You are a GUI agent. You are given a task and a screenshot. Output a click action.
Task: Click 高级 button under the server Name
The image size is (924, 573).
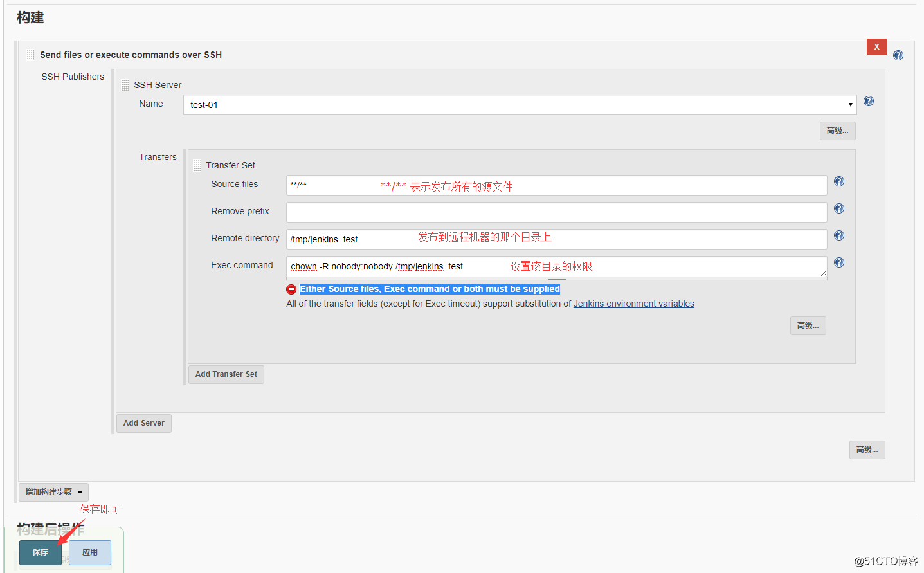click(837, 131)
